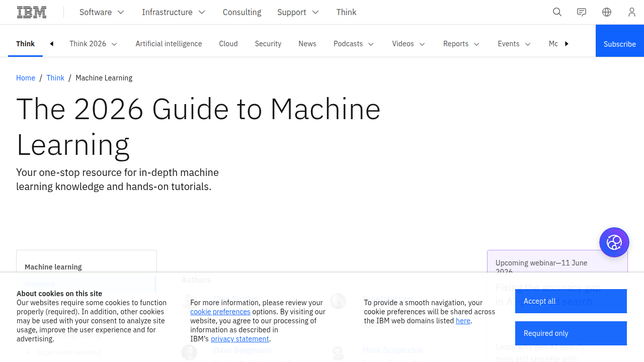Select the News tab
Image resolution: width=644 pixels, height=362 pixels.
coord(307,44)
